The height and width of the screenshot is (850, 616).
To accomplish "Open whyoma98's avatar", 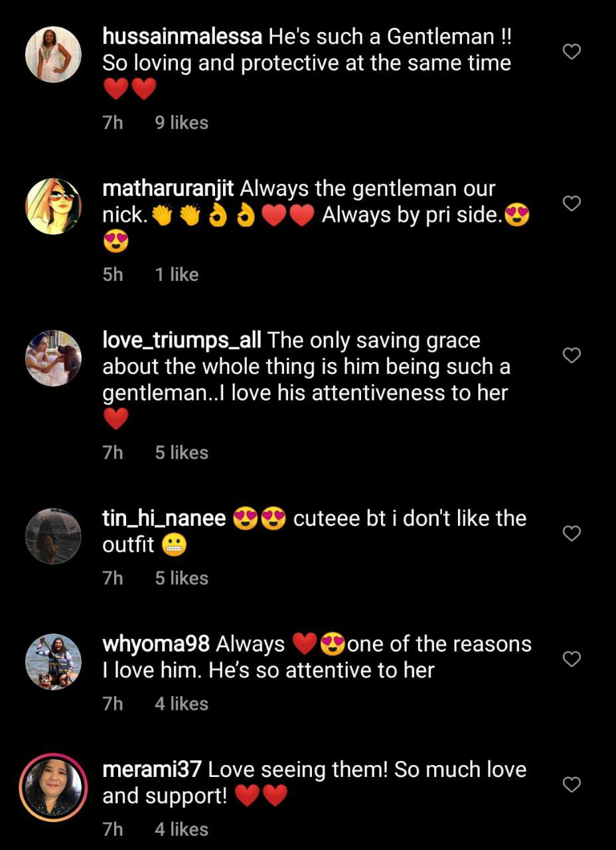I will coord(53,661).
